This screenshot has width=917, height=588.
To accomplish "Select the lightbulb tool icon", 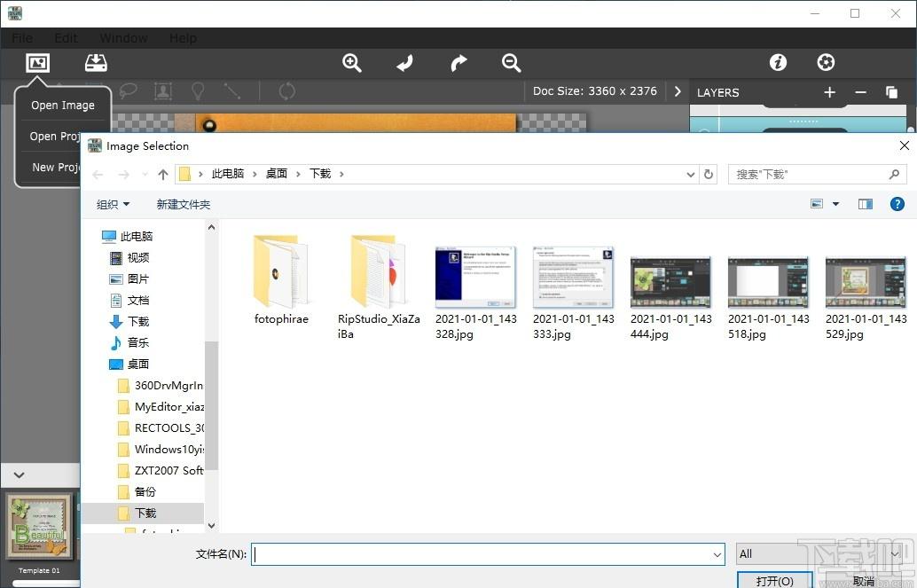I will 198,90.
